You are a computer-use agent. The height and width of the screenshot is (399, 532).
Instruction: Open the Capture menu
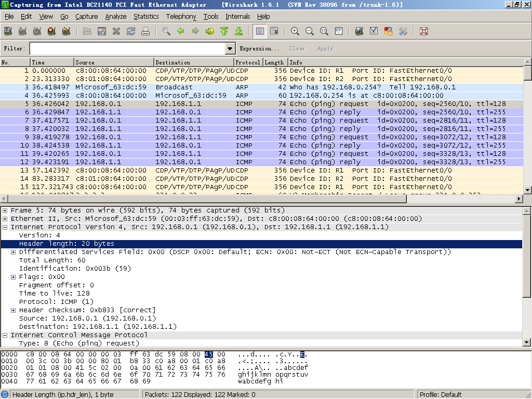click(87, 16)
